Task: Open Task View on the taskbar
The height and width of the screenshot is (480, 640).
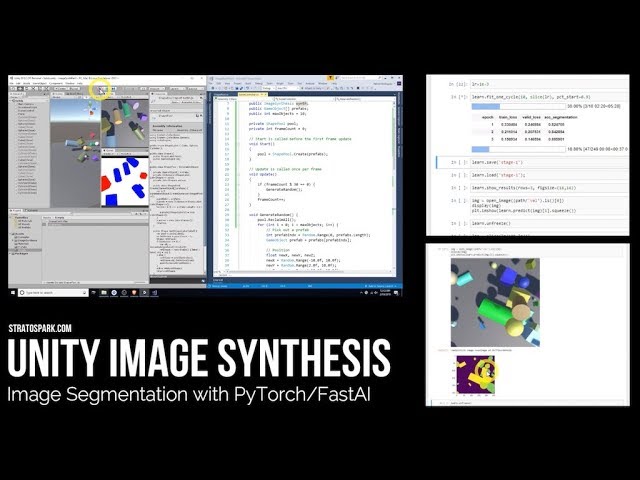Action: 93,293
